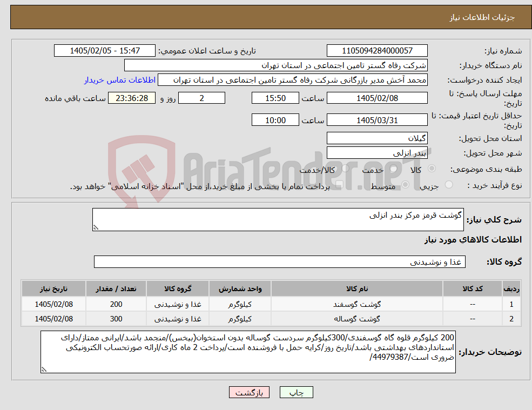
Task: Click column header ردیف
Action: [511, 288]
